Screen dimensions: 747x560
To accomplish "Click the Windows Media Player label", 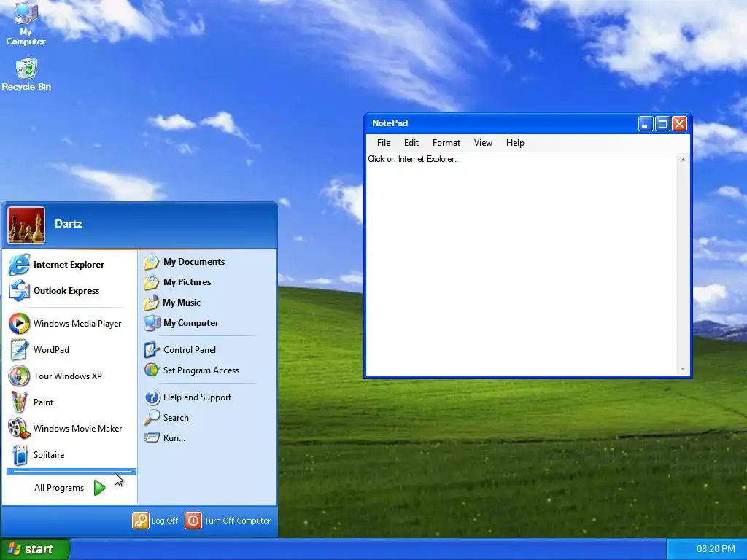I will pyautogui.click(x=77, y=323).
